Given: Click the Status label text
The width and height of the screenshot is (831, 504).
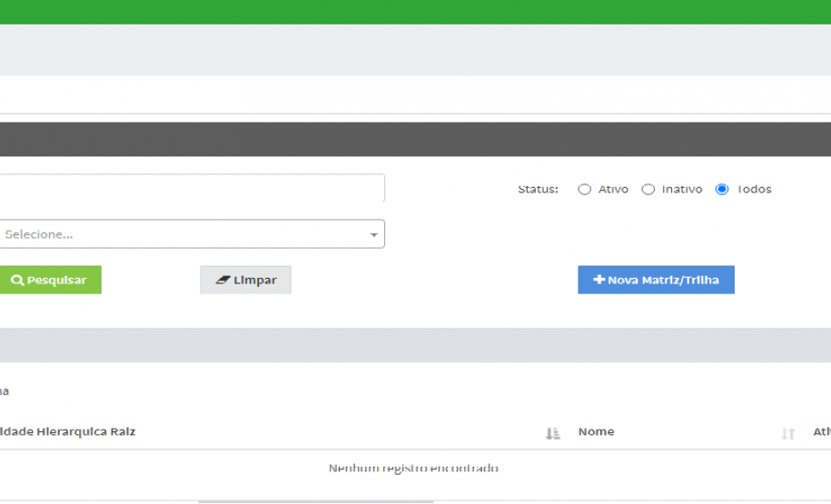Looking at the screenshot, I should coord(538,190).
